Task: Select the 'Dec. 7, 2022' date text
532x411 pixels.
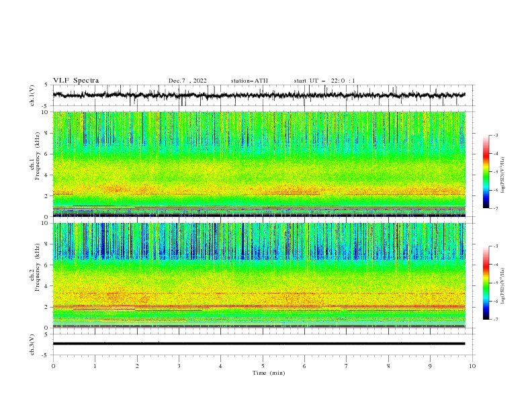Action: coord(187,81)
